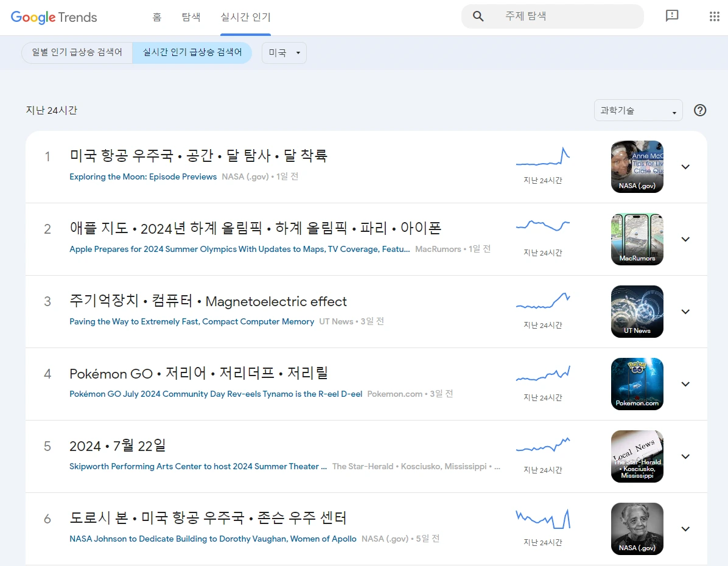This screenshot has width=728, height=566.
Task: Click the title 도로시 본 • 미국 항공 우주국
Action: tap(208, 518)
